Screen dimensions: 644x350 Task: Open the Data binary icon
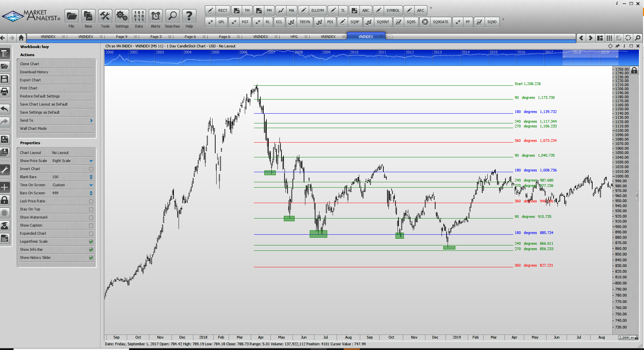click(139, 16)
